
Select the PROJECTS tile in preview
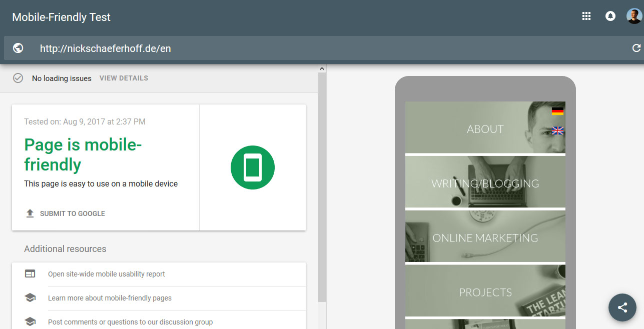click(485, 291)
